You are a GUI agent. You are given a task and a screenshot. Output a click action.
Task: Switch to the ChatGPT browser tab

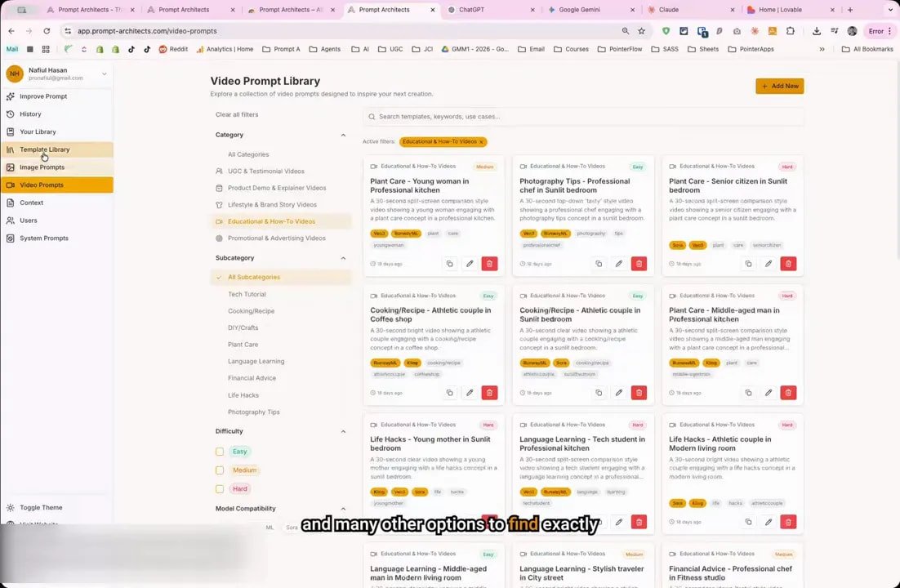(x=491, y=10)
